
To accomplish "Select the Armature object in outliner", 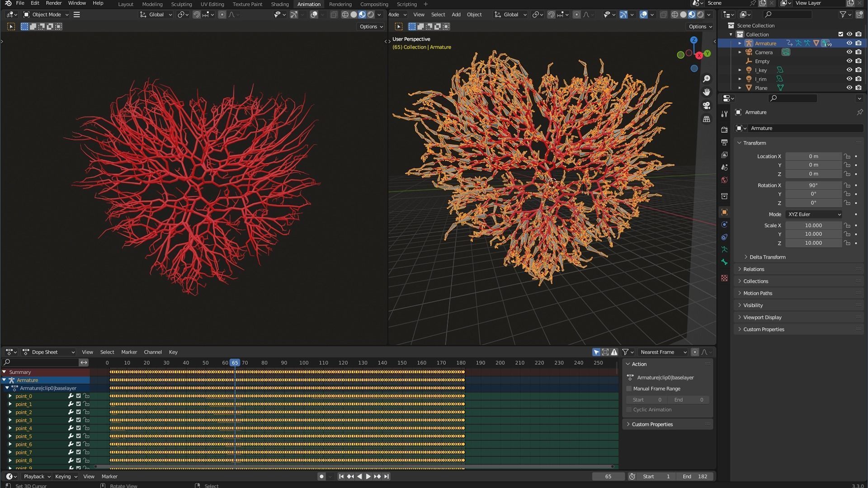I will pos(765,43).
